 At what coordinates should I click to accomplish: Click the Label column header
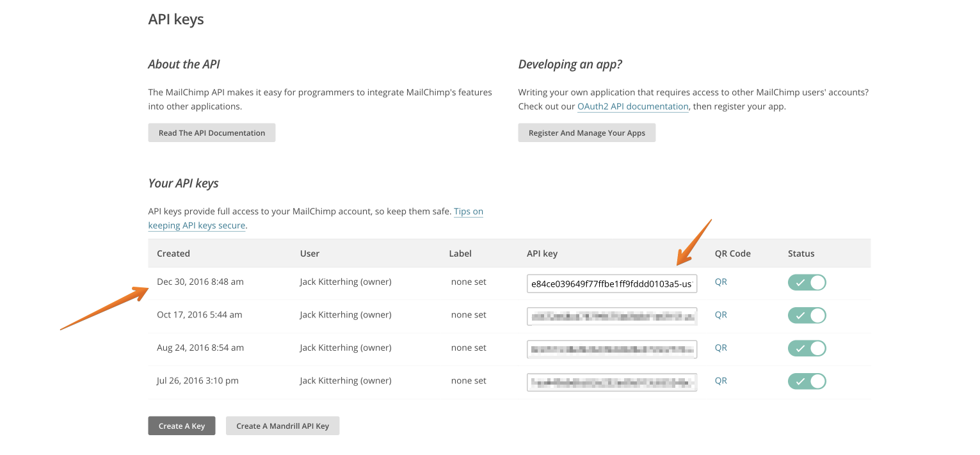click(460, 253)
